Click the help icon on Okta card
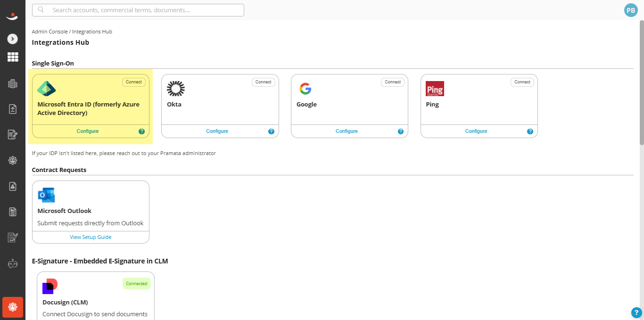 271,131
